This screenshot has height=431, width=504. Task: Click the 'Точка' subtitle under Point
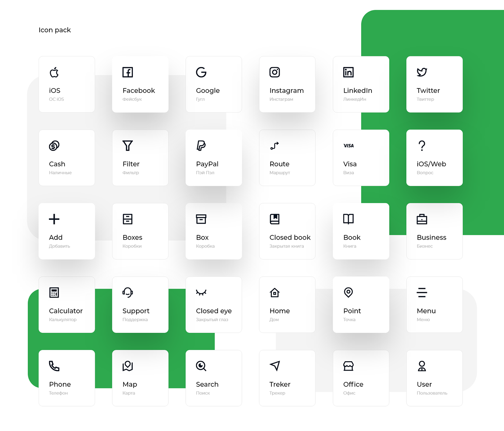[x=349, y=319]
